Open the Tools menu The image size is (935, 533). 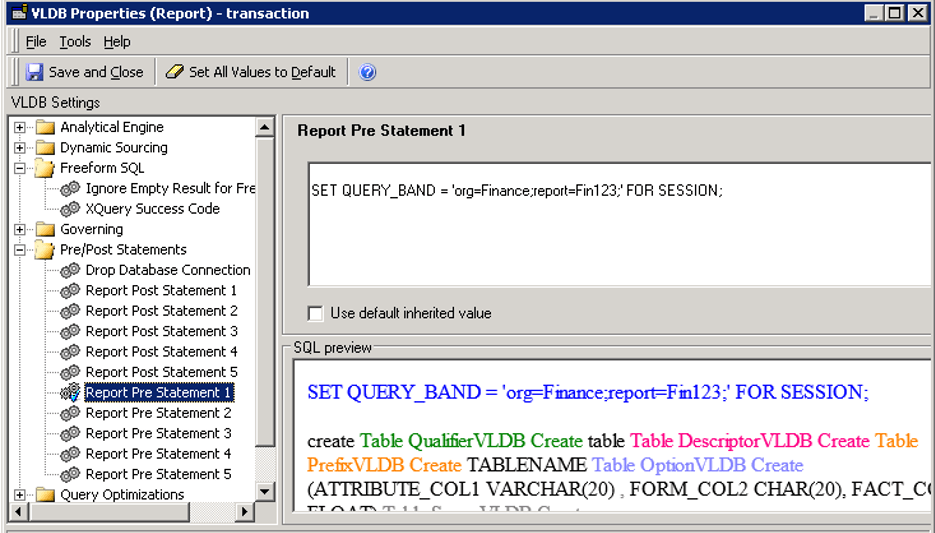tap(75, 42)
